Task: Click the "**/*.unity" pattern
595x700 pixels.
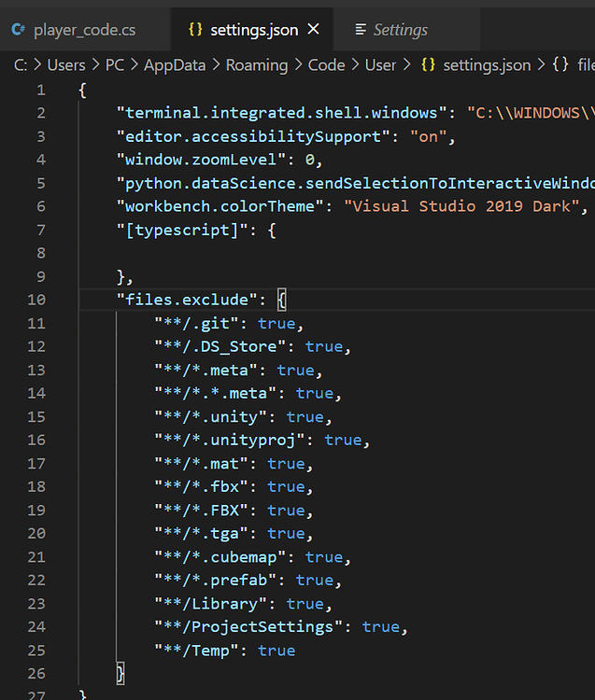Action: pyautogui.click(x=210, y=417)
